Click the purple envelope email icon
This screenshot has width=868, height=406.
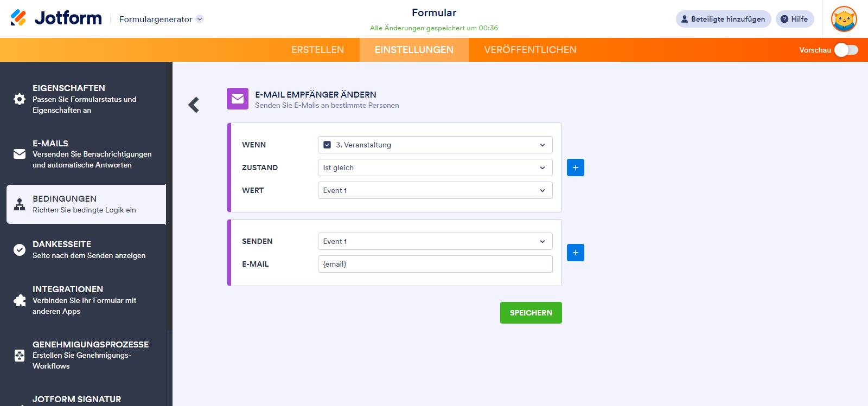(238, 99)
